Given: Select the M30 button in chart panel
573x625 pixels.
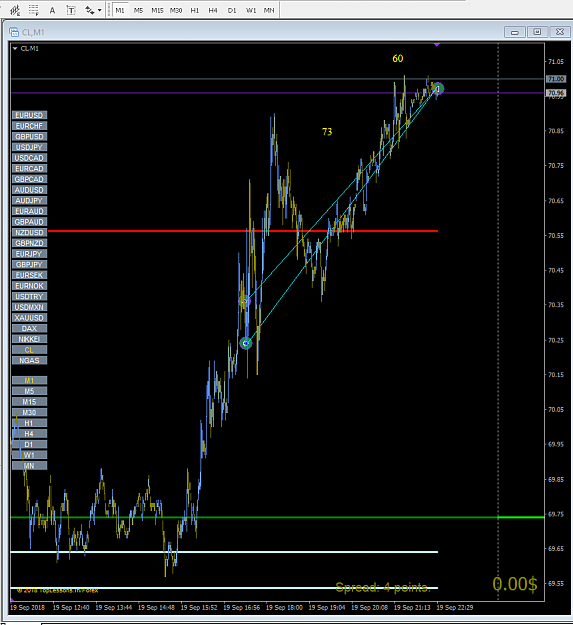Looking at the screenshot, I should [x=29, y=413].
